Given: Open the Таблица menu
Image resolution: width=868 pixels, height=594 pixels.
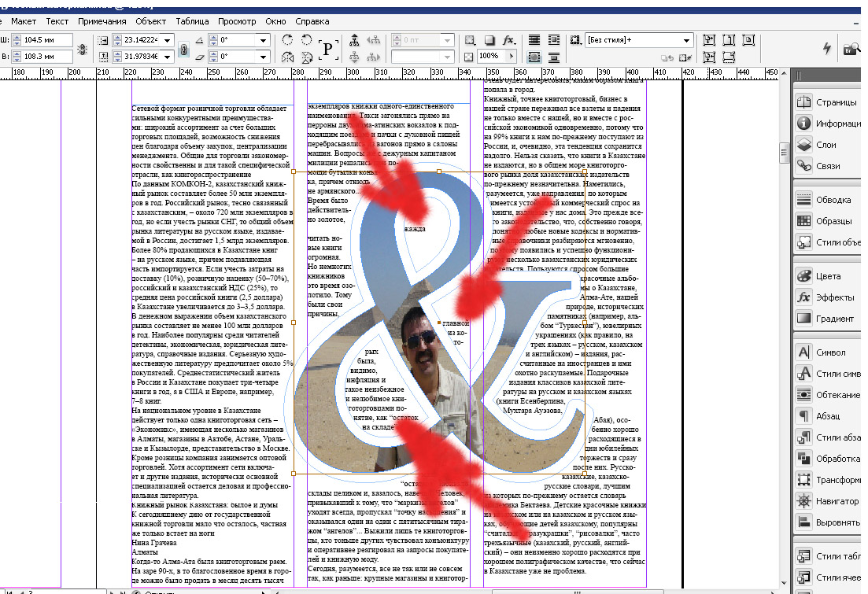Looking at the screenshot, I should click(x=192, y=21).
